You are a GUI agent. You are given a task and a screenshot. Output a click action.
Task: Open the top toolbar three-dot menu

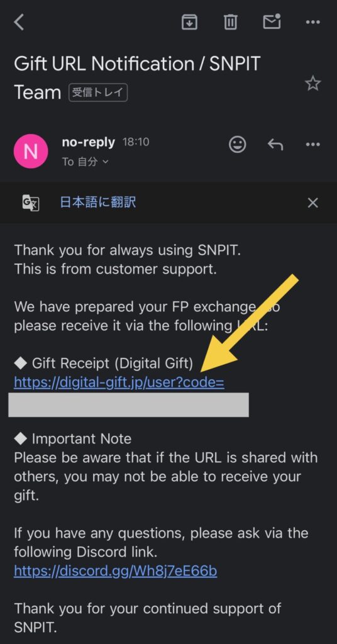point(312,22)
